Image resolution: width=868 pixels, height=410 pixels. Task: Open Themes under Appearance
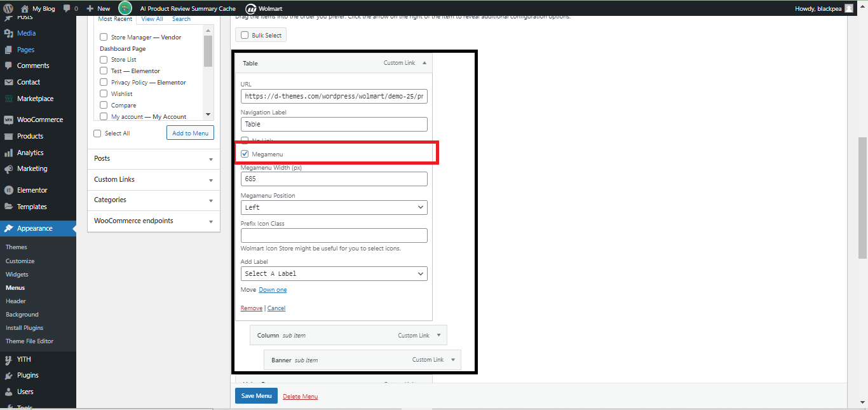click(x=17, y=247)
